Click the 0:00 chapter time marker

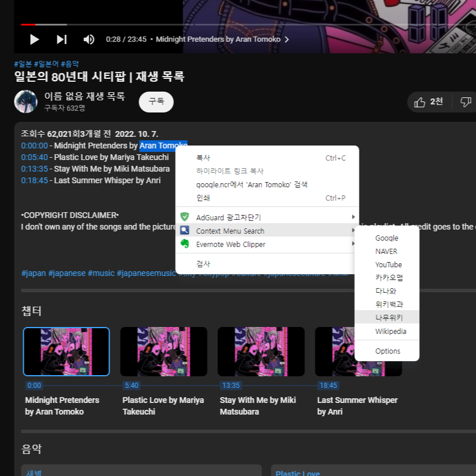coord(34,386)
